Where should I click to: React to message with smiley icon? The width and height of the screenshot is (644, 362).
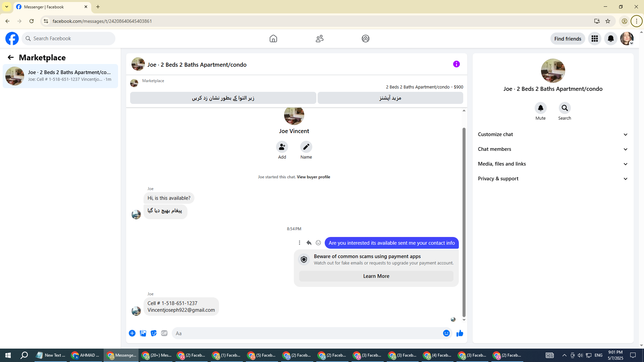(x=318, y=243)
